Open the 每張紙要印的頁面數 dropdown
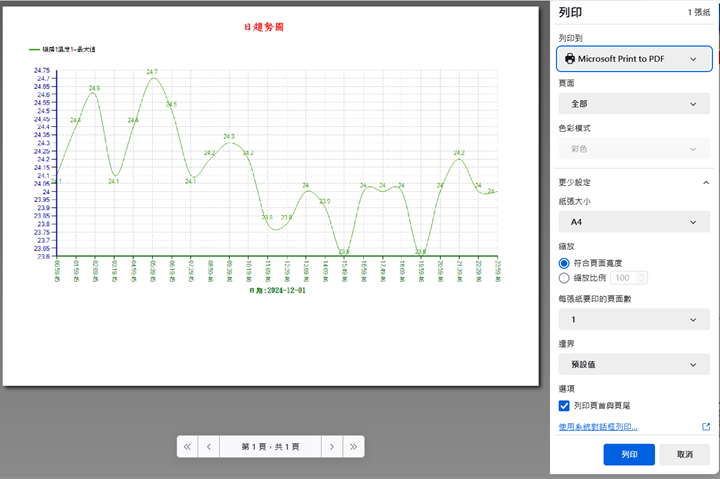720x479 pixels. pos(633,319)
